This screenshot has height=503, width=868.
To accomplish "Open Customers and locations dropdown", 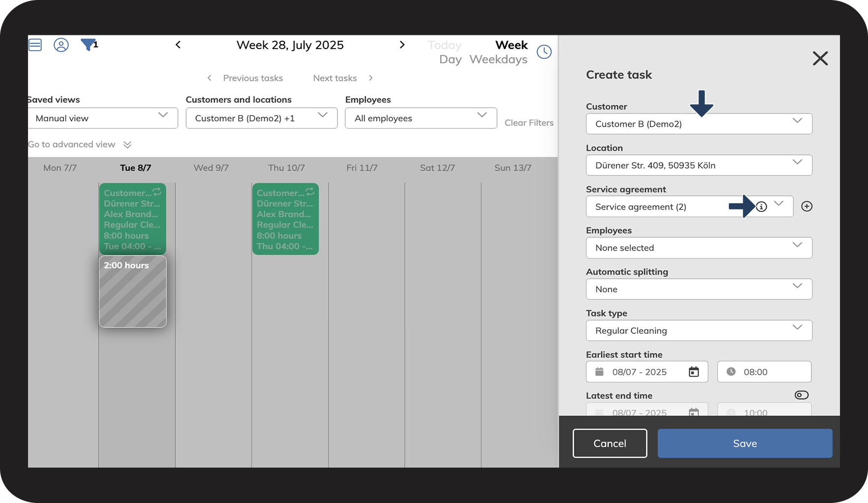I will [x=261, y=118].
